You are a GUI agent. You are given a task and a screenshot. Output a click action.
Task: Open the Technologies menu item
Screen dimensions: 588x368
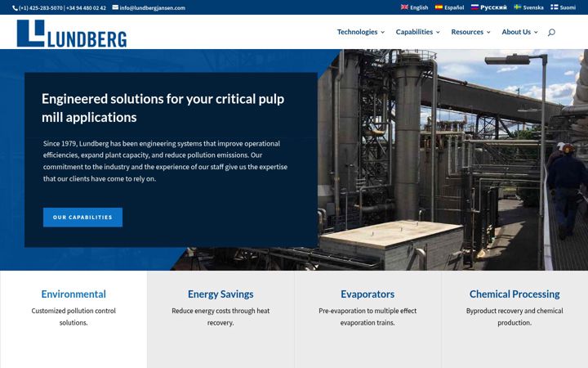[x=357, y=32]
